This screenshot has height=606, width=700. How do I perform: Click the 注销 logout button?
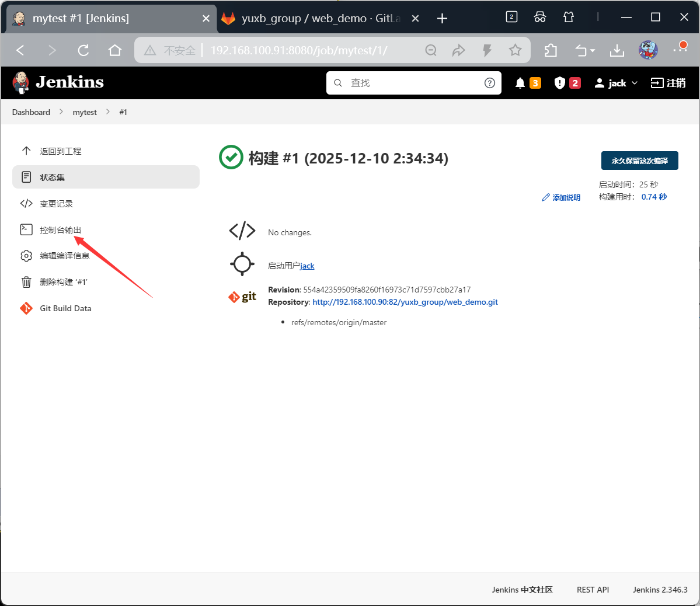pyautogui.click(x=668, y=83)
